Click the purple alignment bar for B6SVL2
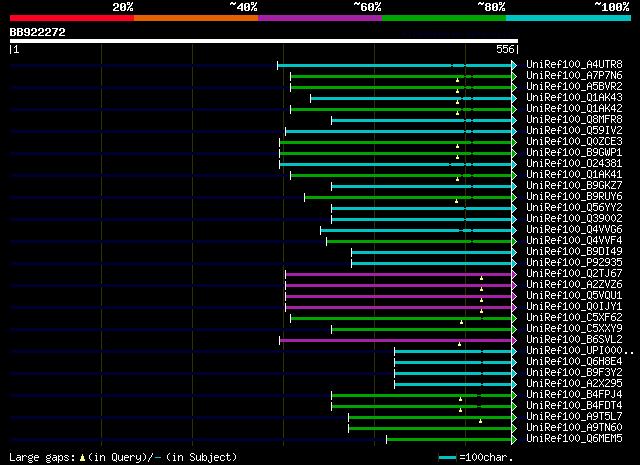The height and width of the screenshot is (465, 640). pyautogui.click(x=396, y=340)
